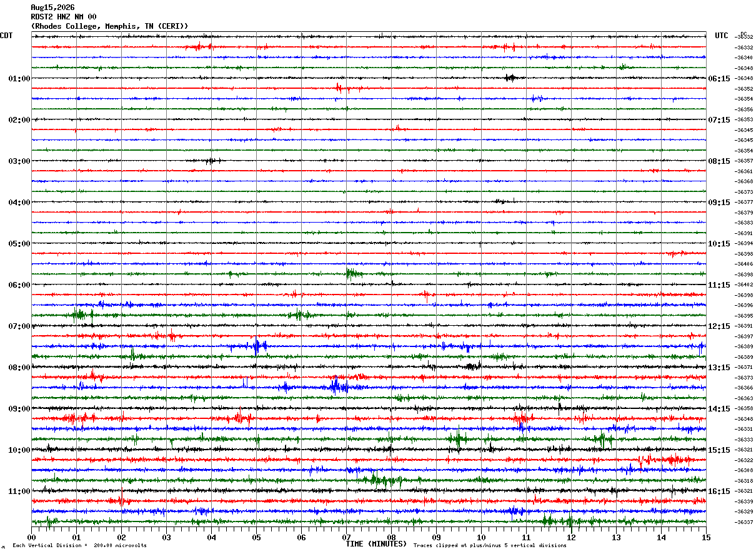Click minute tick label '15' on time axis
756x554 pixels.
(706, 537)
